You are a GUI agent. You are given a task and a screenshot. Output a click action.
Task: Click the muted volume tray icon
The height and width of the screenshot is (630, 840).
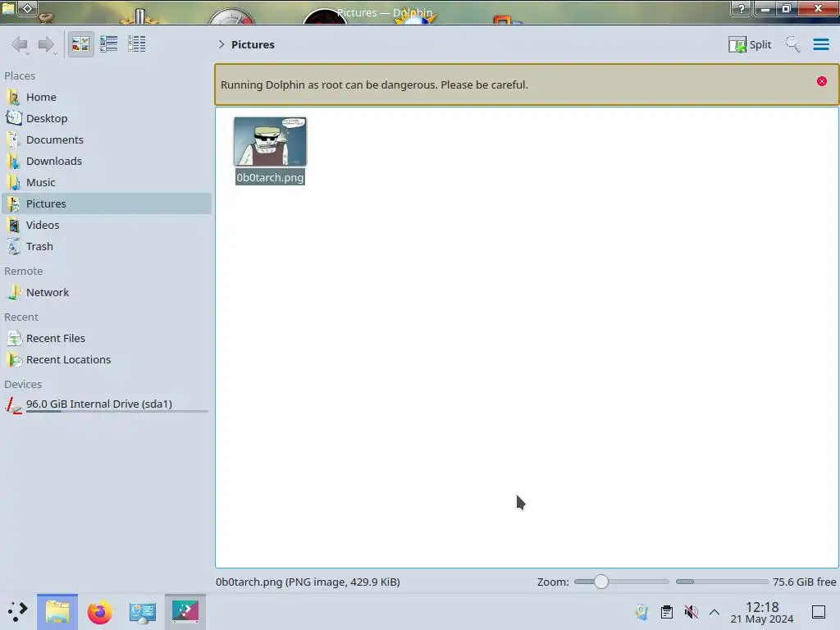tap(691, 612)
